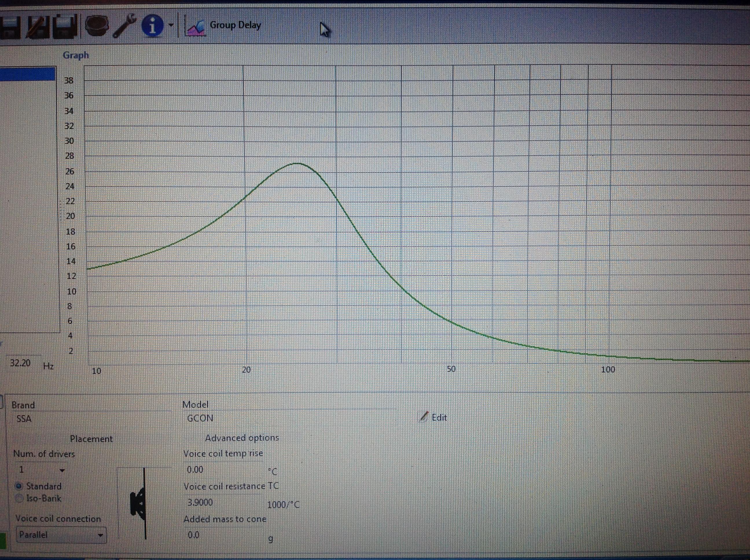Click the 38 label on the vertical axis
The width and height of the screenshot is (750, 560).
[x=69, y=81]
